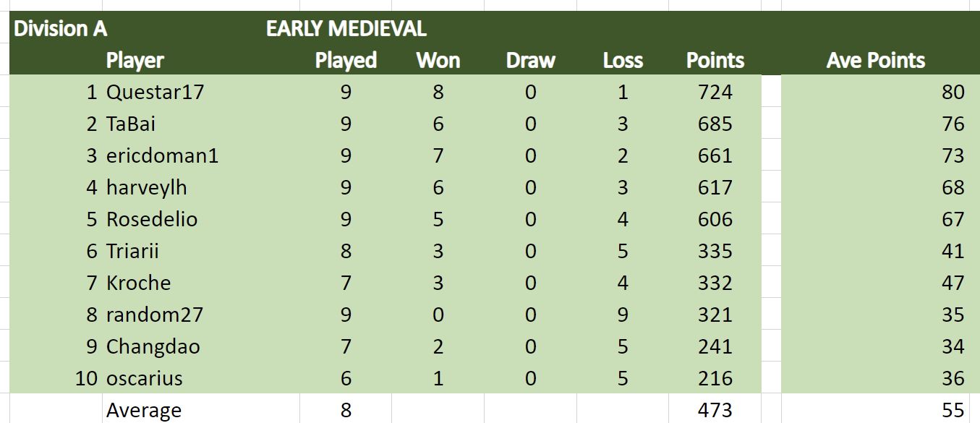Screen dimensions: 980x423
Task: Click the ericdoman1 name cell
Action: 162,155
